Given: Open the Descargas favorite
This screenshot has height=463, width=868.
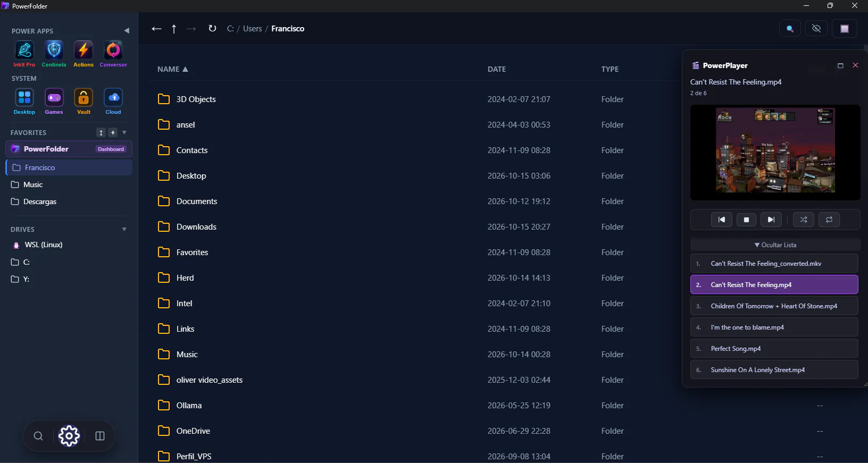Looking at the screenshot, I should tap(69, 201).
